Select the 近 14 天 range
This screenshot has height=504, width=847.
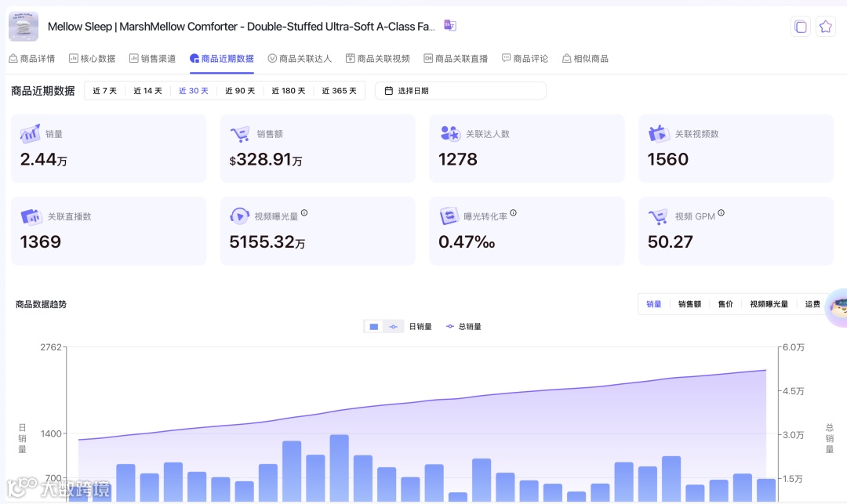pyautogui.click(x=147, y=91)
